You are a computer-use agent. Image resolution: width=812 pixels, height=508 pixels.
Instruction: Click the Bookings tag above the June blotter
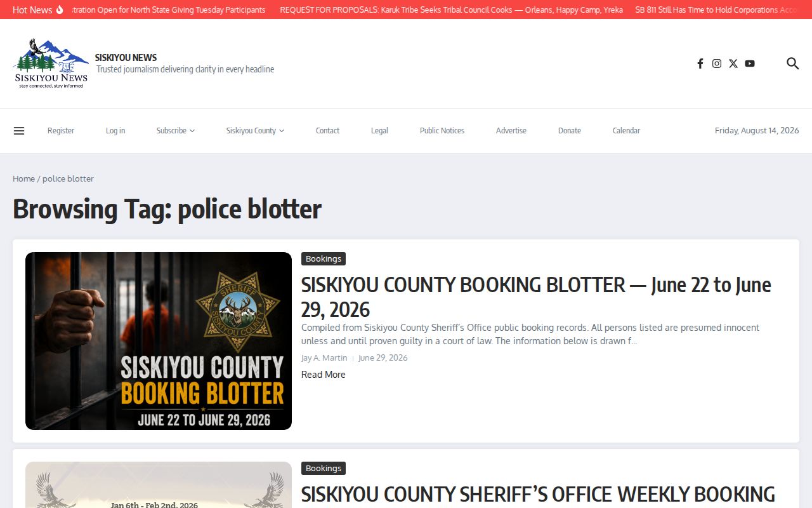tap(324, 258)
